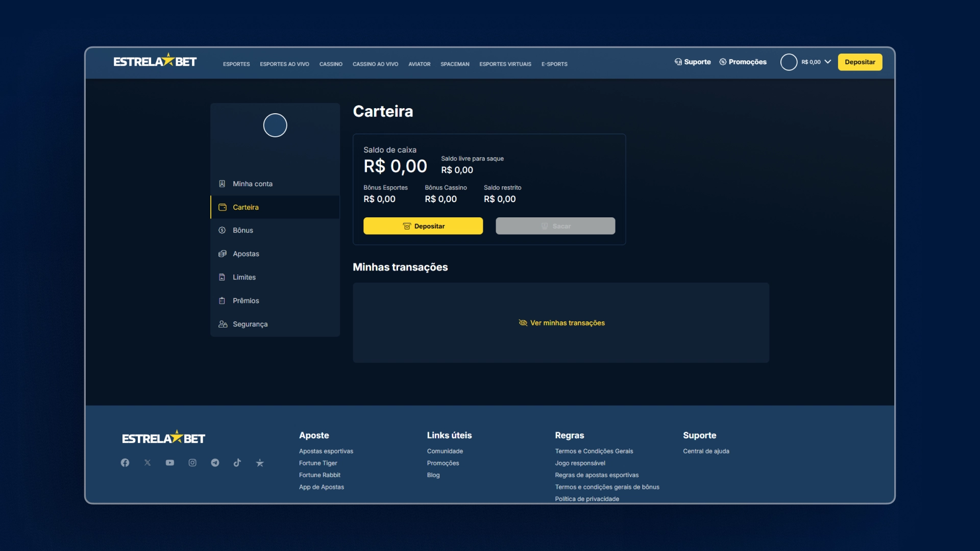The width and height of the screenshot is (980, 551).
Task: Click Central de ajuda footer link
Action: pos(706,451)
